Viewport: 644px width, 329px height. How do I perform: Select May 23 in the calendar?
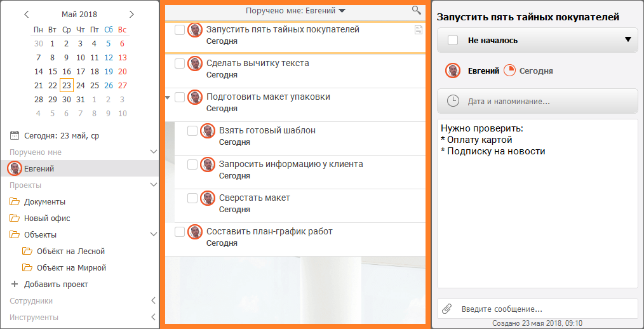pos(67,86)
